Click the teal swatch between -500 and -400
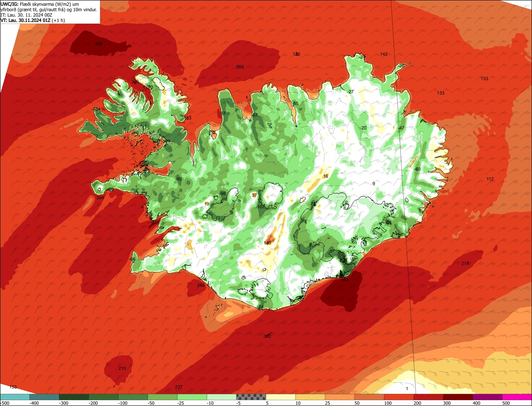This screenshot has width=532, height=406. pos(15,397)
